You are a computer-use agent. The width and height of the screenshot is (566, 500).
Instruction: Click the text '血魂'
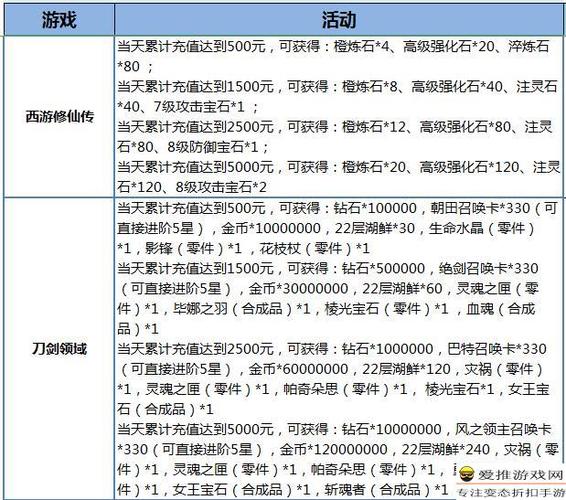click(480, 309)
